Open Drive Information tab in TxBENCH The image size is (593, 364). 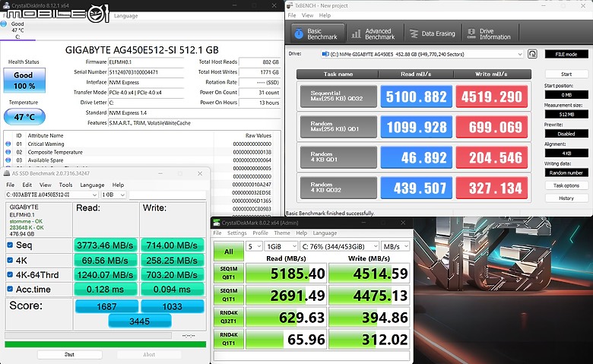click(490, 34)
